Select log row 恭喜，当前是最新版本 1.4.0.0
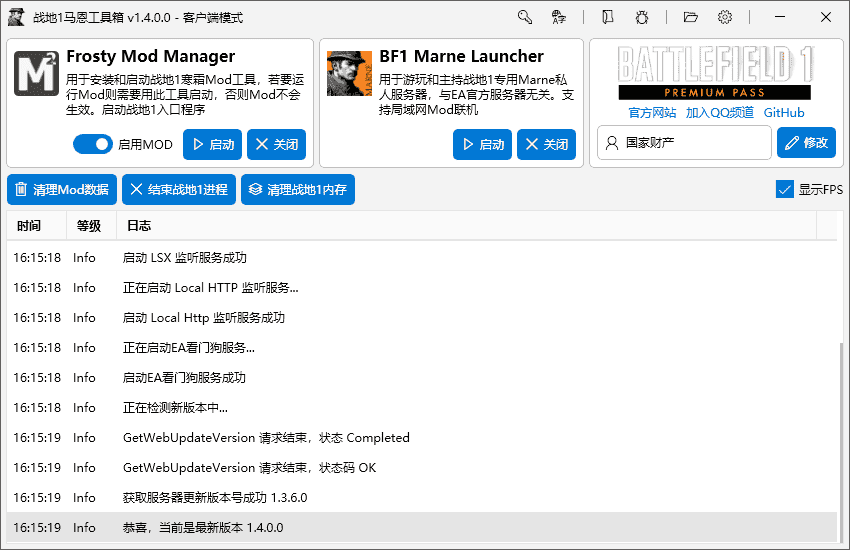850x550 pixels. [x=422, y=527]
